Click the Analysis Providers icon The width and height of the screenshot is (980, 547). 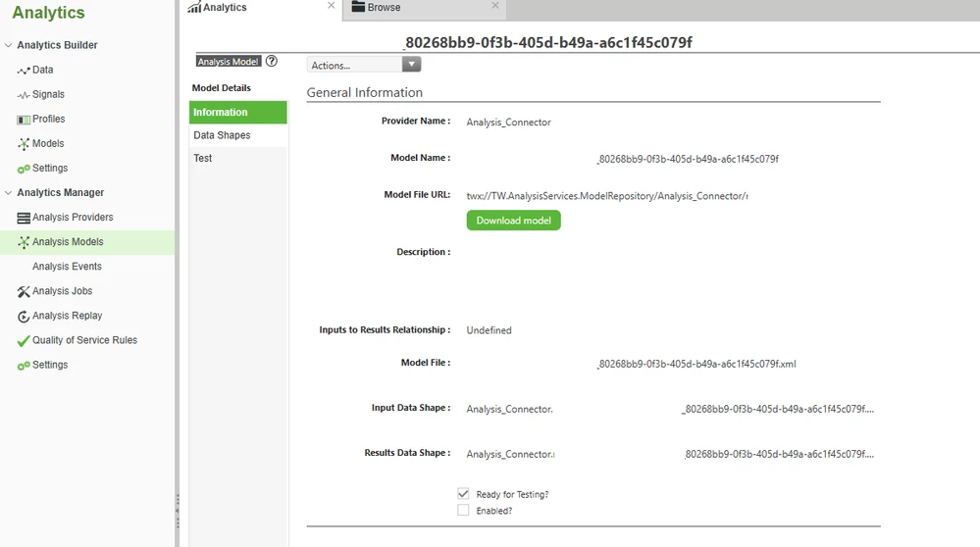(x=24, y=218)
